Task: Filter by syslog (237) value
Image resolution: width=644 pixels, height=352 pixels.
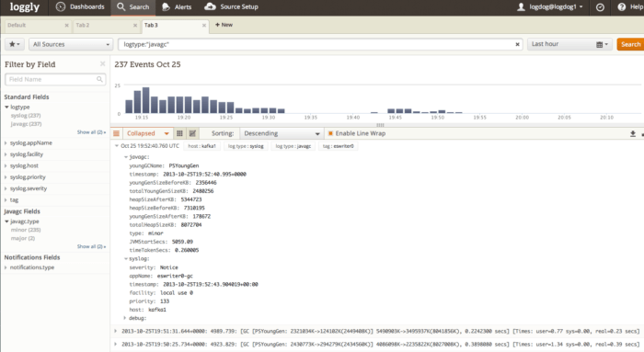Action: [26, 115]
